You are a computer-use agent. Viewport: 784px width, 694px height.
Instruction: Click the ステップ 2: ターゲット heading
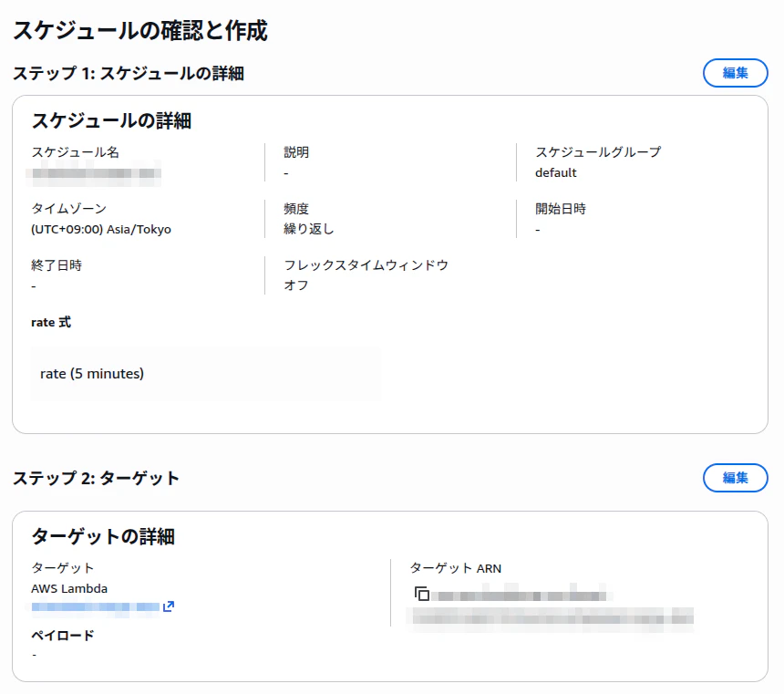96,479
